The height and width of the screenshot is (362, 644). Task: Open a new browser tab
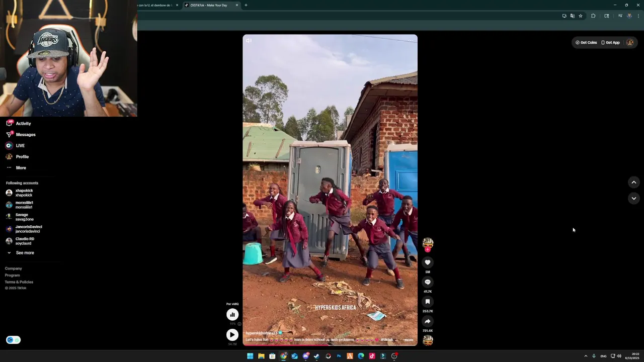pyautogui.click(x=246, y=5)
